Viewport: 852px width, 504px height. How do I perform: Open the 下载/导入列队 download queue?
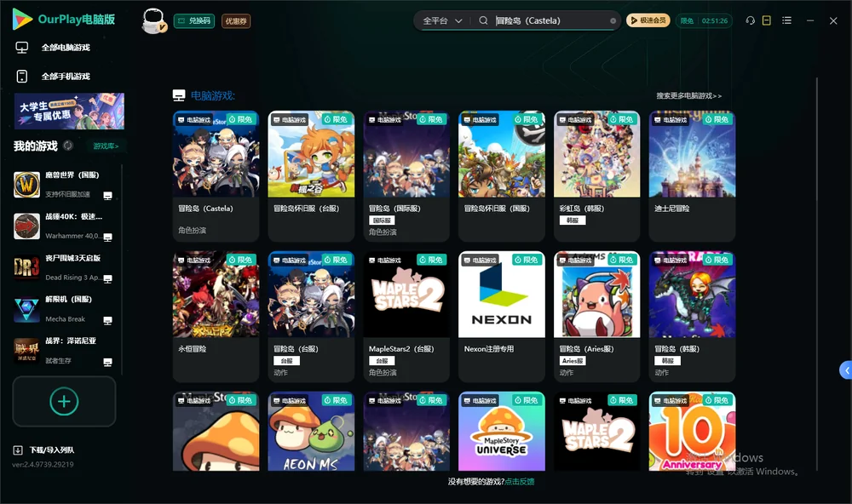(44, 450)
